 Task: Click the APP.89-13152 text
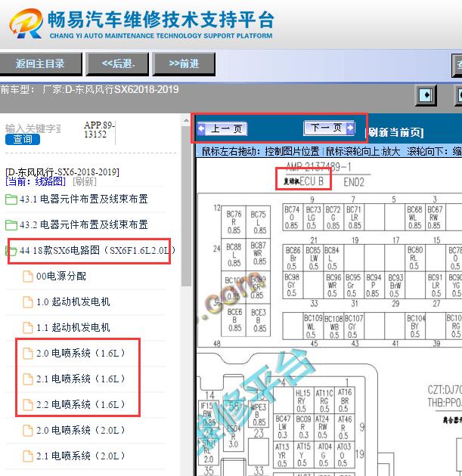click(99, 130)
